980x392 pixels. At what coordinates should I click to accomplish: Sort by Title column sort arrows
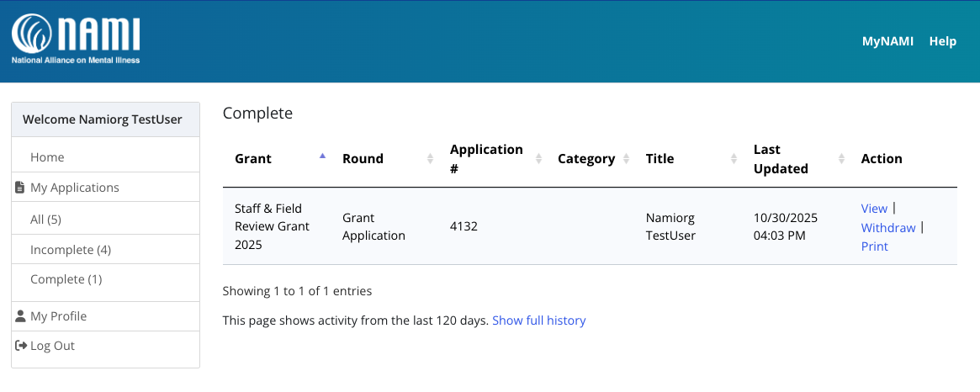734,158
